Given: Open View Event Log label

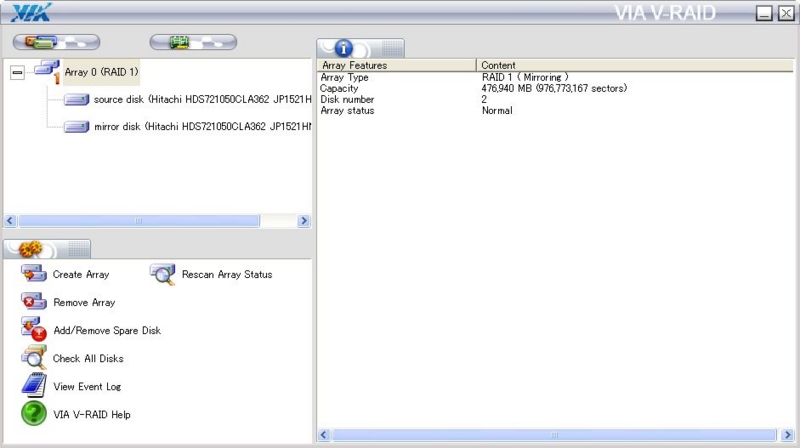Looking at the screenshot, I should tap(87, 387).
